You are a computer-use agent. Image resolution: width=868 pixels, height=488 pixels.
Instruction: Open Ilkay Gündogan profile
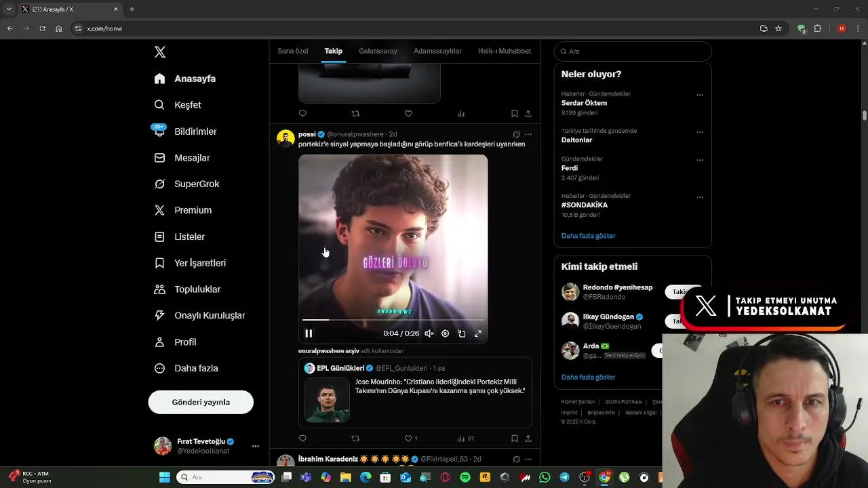608,317
